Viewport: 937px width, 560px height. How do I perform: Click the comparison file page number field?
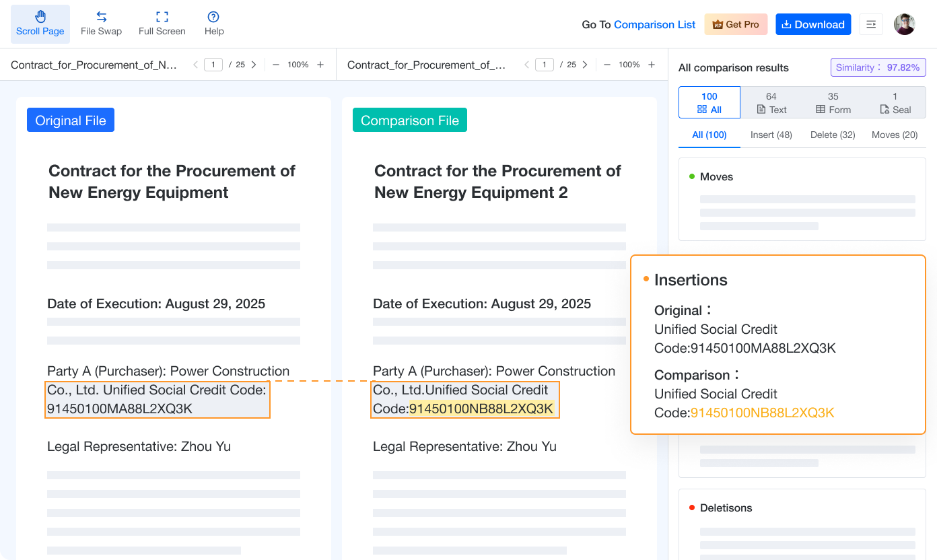click(x=545, y=65)
